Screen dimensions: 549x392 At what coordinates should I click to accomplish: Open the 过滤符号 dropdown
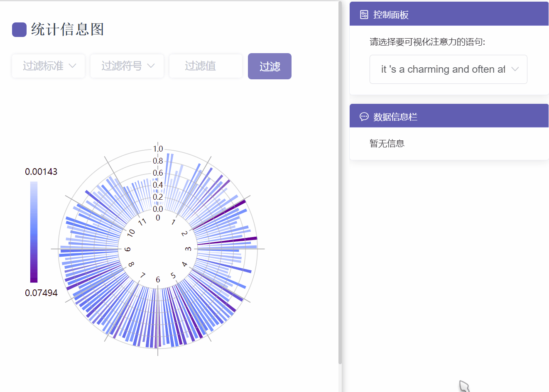(127, 66)
